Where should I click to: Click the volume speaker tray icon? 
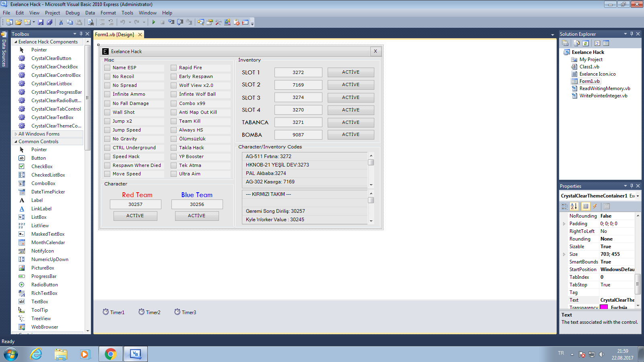601,354
